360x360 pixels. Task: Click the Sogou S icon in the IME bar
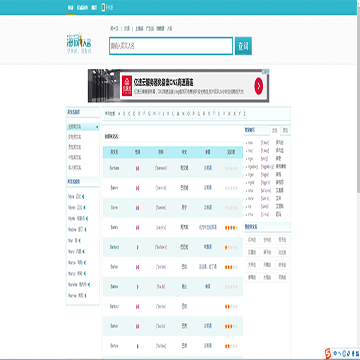point(328,352)
